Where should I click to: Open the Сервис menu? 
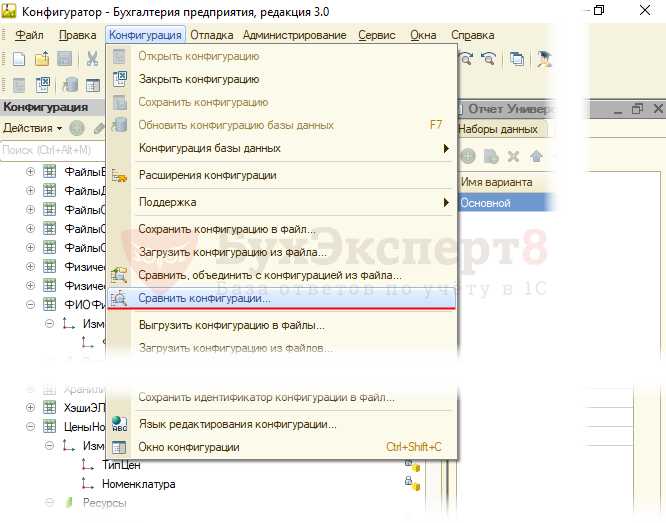[376, 35]
